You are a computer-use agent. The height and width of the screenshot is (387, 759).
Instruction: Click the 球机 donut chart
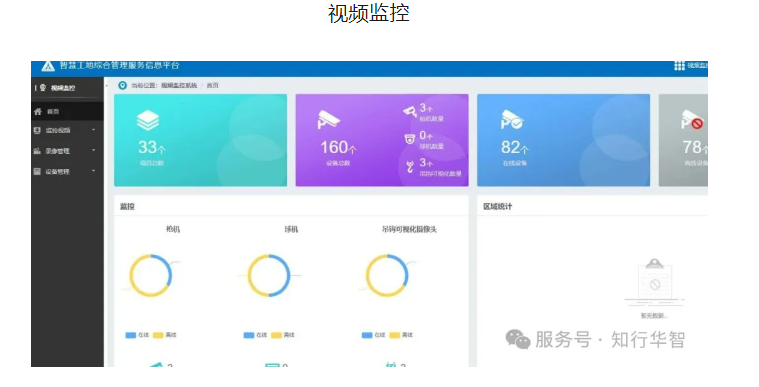click(x=269, y=276)
